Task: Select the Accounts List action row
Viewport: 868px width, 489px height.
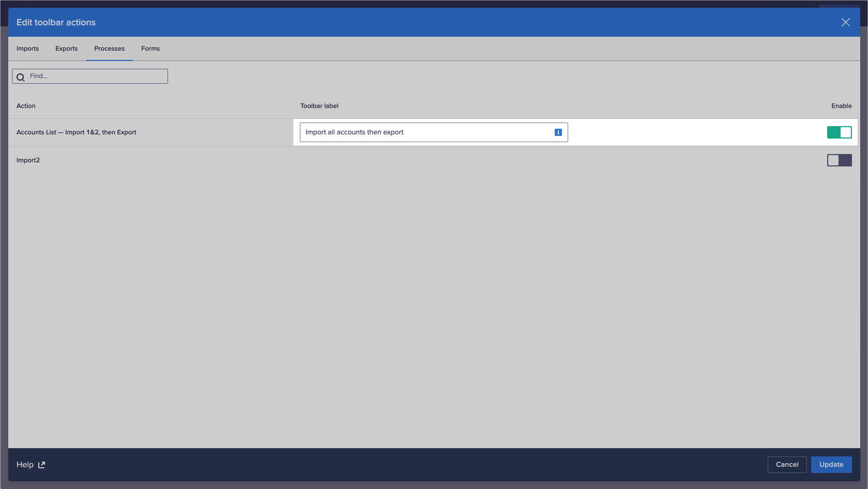Action: point(76,132)
